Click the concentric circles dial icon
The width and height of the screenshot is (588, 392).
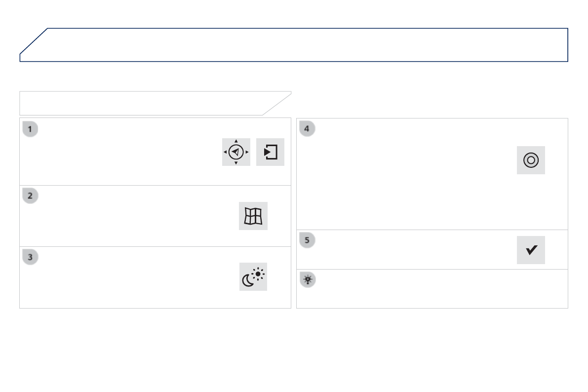(531, 160)
